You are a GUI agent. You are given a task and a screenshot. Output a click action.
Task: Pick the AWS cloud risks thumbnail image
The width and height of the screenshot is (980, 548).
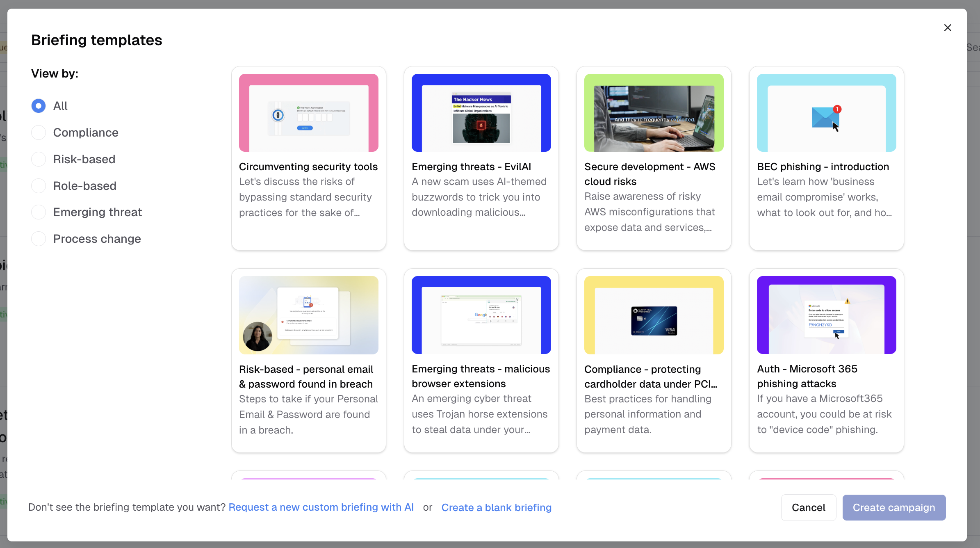tap(654, 113)
